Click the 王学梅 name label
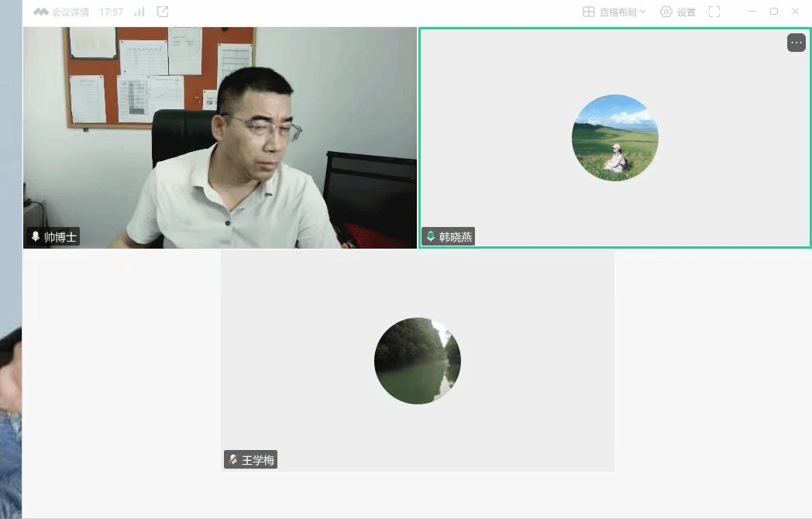This screenshot has height=519, width=812. tap(258, 460)
